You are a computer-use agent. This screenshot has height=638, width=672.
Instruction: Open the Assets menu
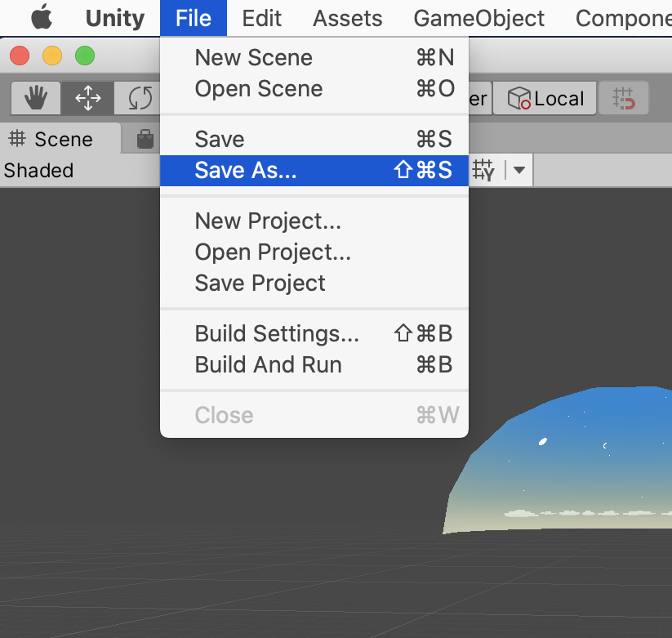click(x=347, y=19)
